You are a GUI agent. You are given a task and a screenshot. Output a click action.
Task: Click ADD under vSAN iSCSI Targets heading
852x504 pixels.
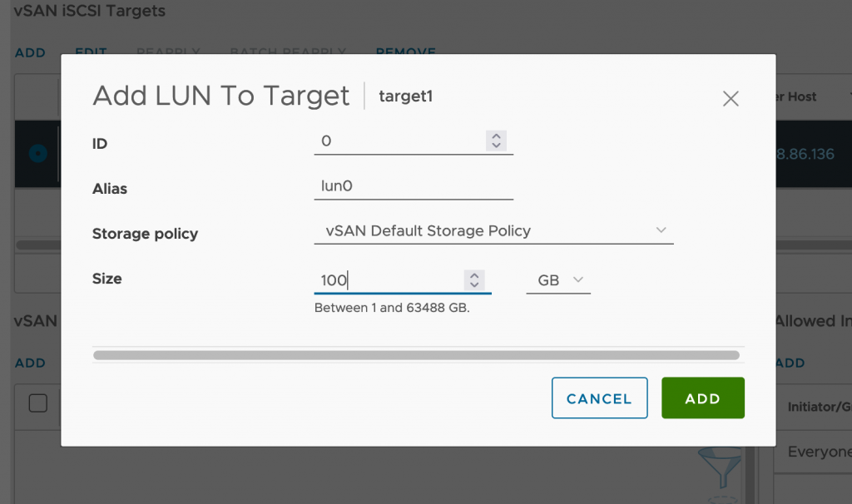point(30,53)
